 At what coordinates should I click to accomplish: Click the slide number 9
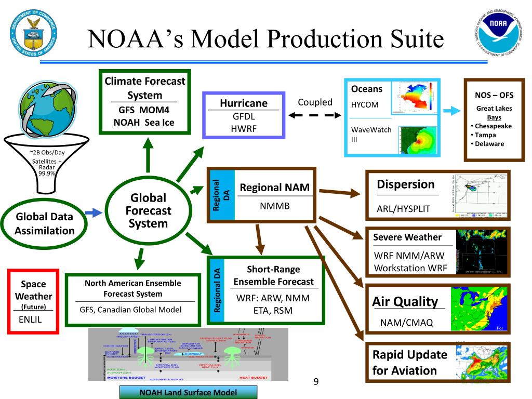pyautogui.click(x=316, y=382)
